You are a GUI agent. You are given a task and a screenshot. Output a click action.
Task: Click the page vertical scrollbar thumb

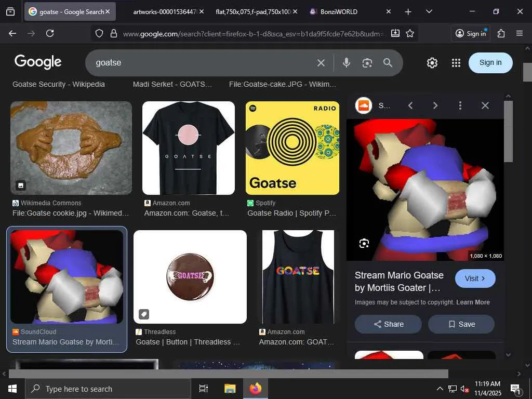(527, 72)
